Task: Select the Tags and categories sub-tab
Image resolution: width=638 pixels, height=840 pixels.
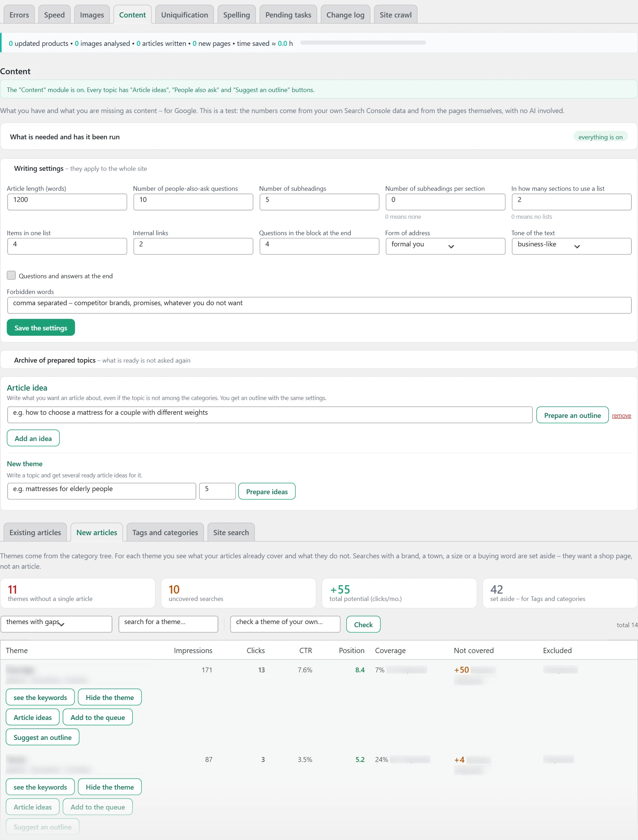Action: point(165,532)
